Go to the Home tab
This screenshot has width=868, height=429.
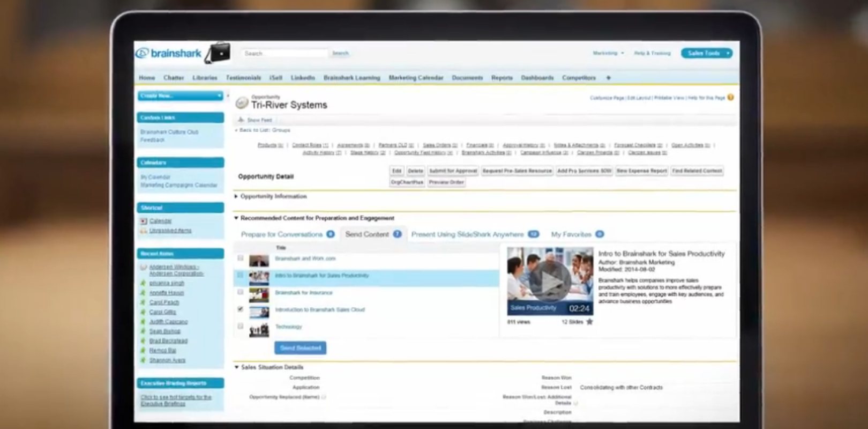tap(147, 78)
